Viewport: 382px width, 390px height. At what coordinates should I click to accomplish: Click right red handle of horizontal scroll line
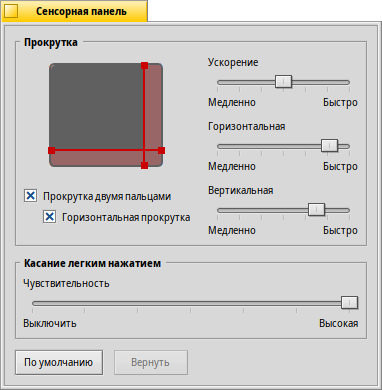point(161,150)
